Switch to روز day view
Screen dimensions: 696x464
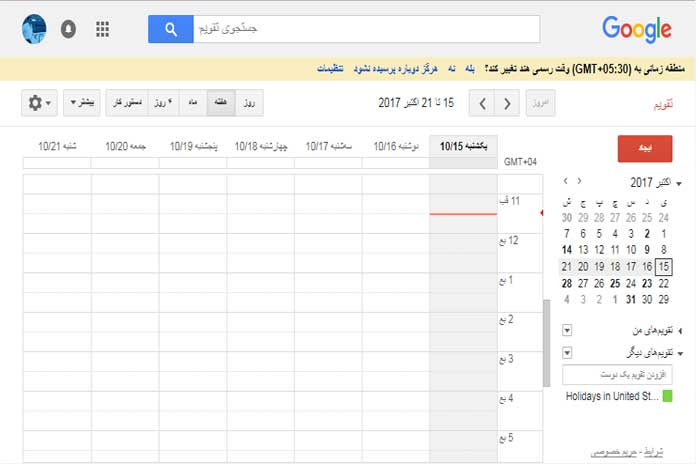click(249, 103)
